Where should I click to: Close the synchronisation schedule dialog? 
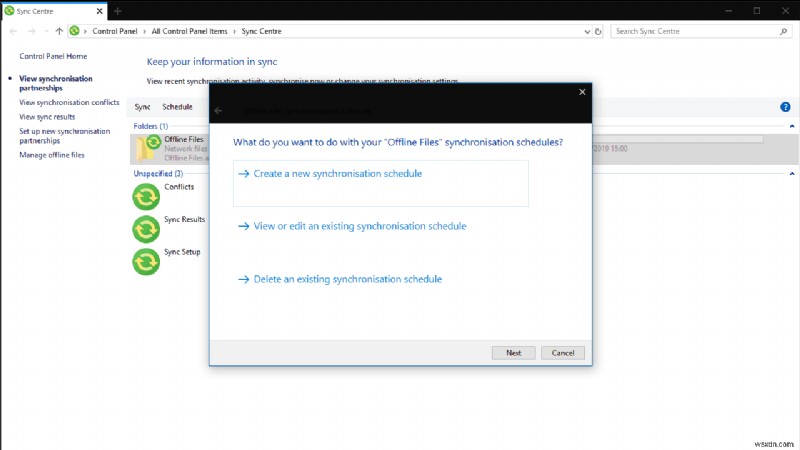(582, 92)
